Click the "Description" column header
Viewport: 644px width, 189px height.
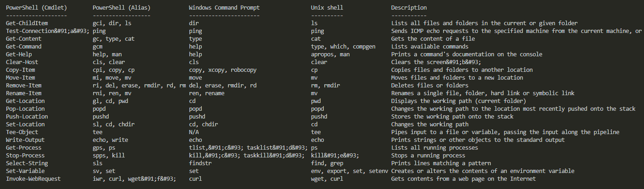tap(409, 7)
